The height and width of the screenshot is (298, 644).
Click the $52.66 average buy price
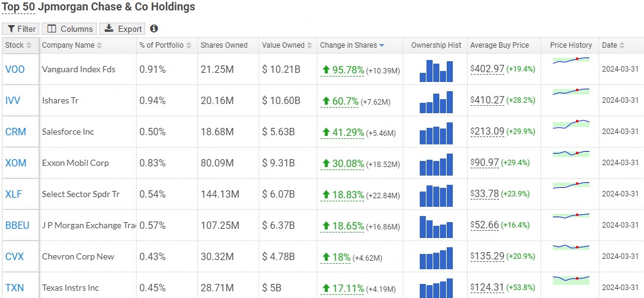485,225
